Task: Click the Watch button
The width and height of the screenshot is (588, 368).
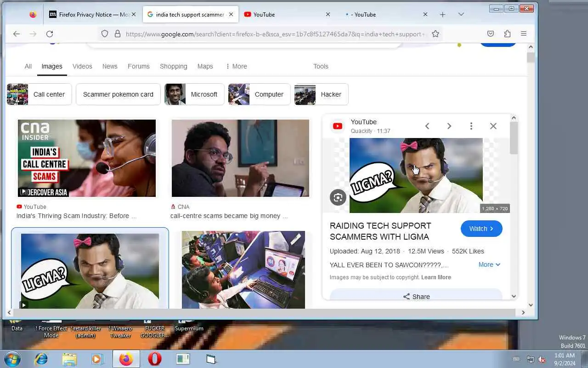Action: 481,229
